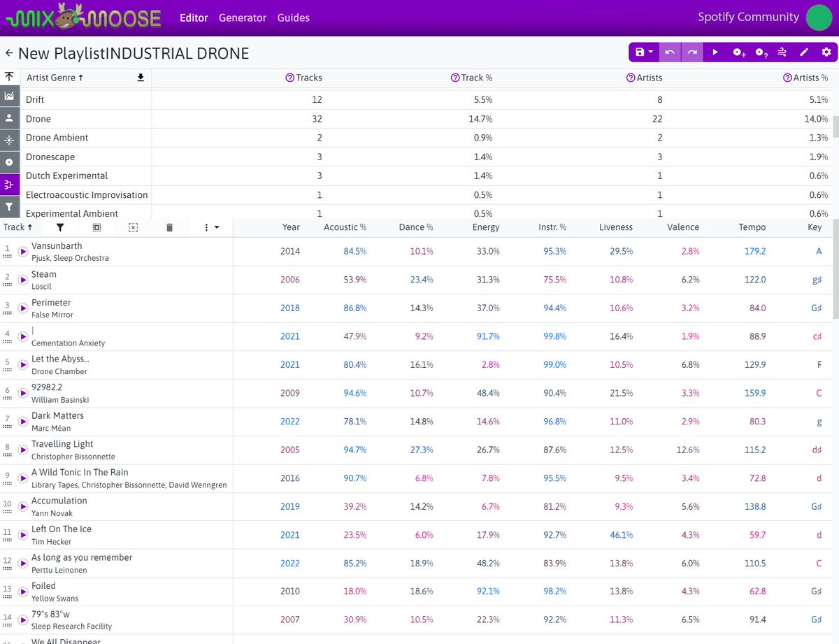Screen dimensions: 839x644
Task: Redo the last undone change
Action: (x=692, y=52)
